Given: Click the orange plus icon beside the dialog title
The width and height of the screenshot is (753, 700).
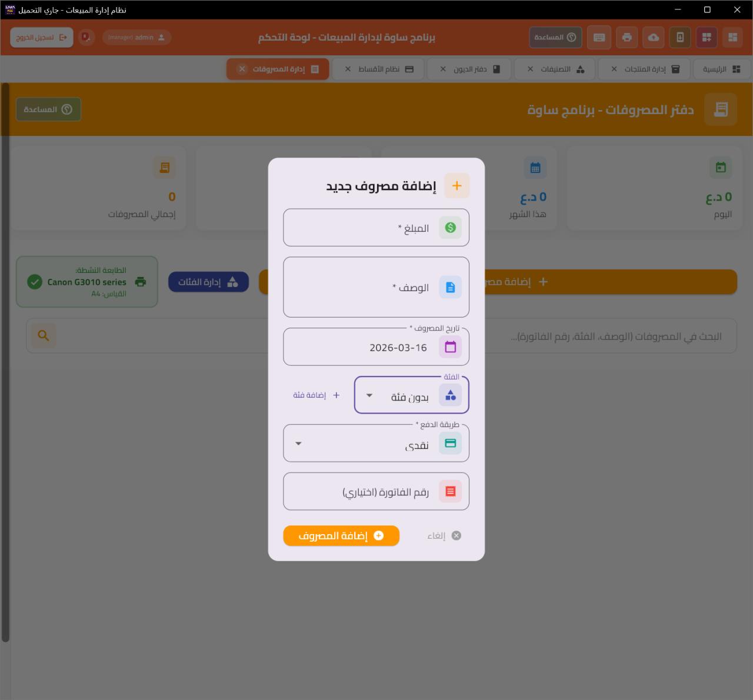Looking at the screenshot, I should pos(457,186).
